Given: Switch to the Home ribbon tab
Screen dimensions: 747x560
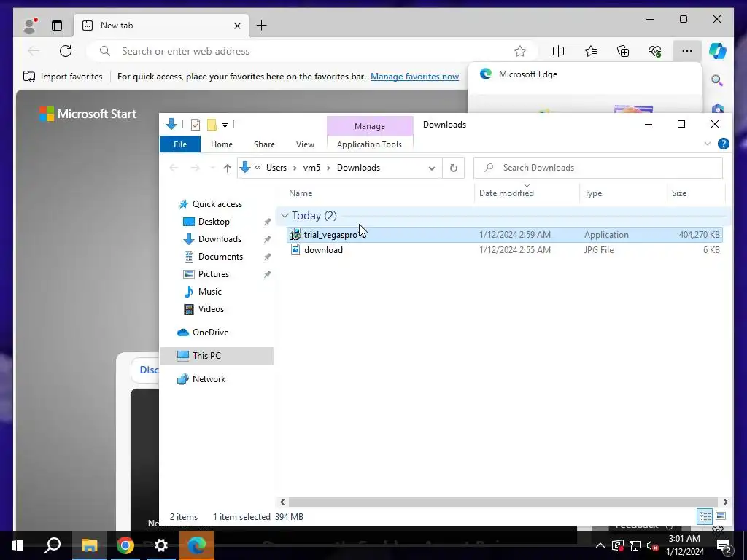Looking at the screenshot, I should [222, 144].
